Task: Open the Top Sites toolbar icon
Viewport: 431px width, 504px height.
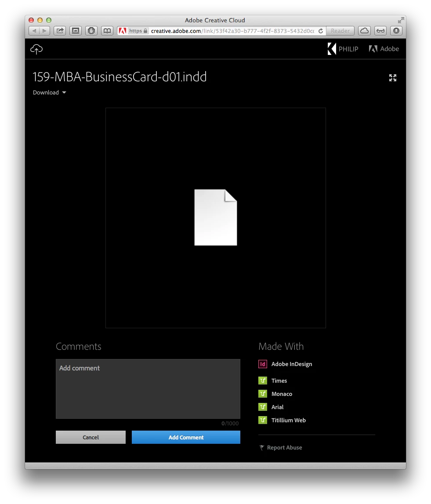Action: [x=76, y=31]
